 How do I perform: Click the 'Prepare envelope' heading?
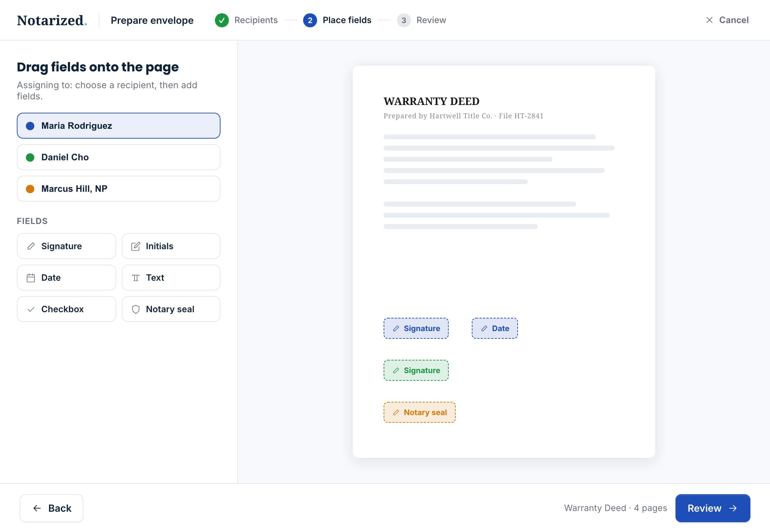152,20
